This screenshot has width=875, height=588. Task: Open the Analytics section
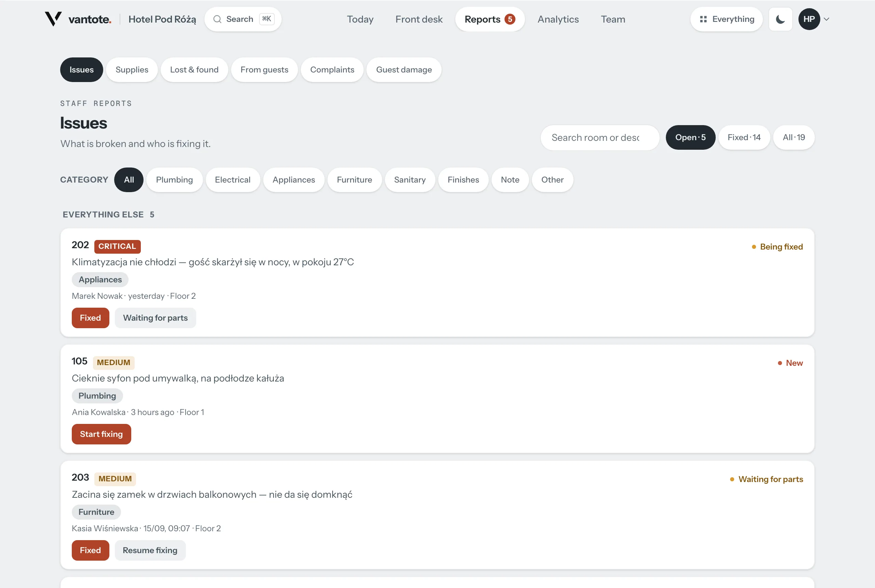558,19
